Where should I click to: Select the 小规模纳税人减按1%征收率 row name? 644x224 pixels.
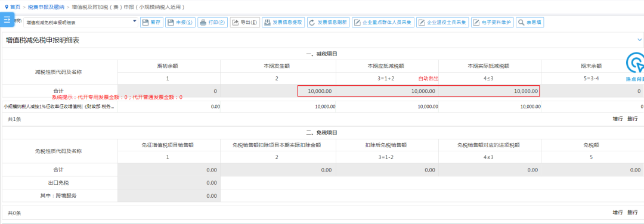pos(60,107)
